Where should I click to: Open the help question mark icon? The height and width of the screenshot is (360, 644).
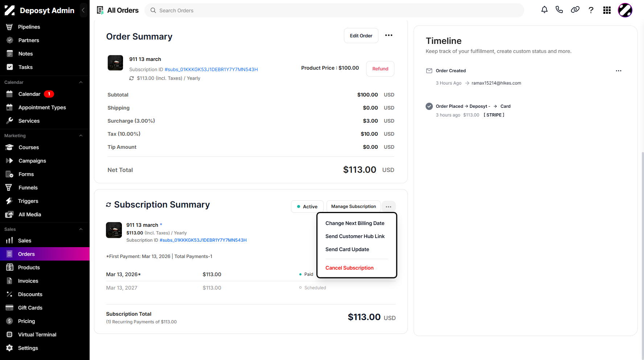[591, 10]
